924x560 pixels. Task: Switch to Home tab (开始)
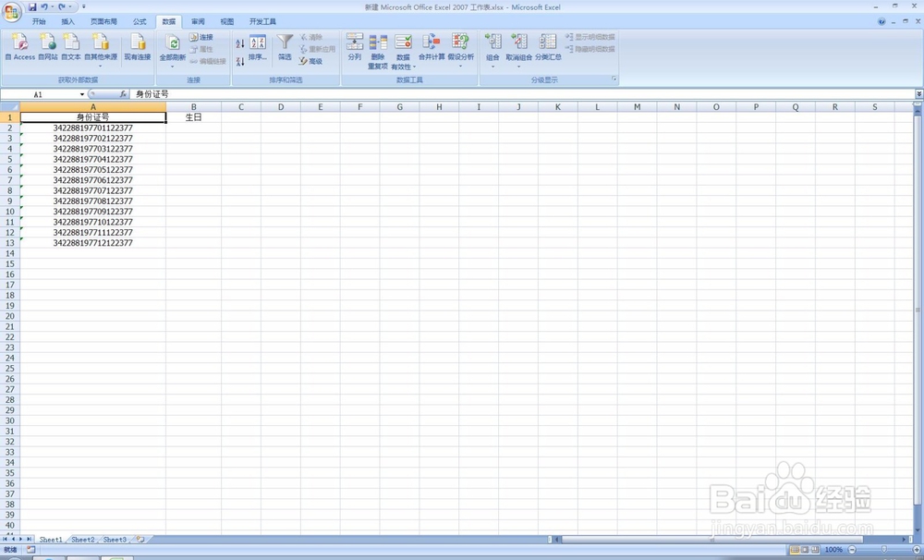coord(39,22)
